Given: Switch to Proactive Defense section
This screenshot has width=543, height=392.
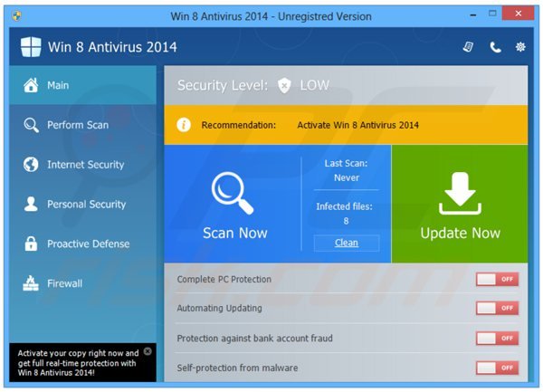Looking at the screenshot, I should click(x=82, y=244).
